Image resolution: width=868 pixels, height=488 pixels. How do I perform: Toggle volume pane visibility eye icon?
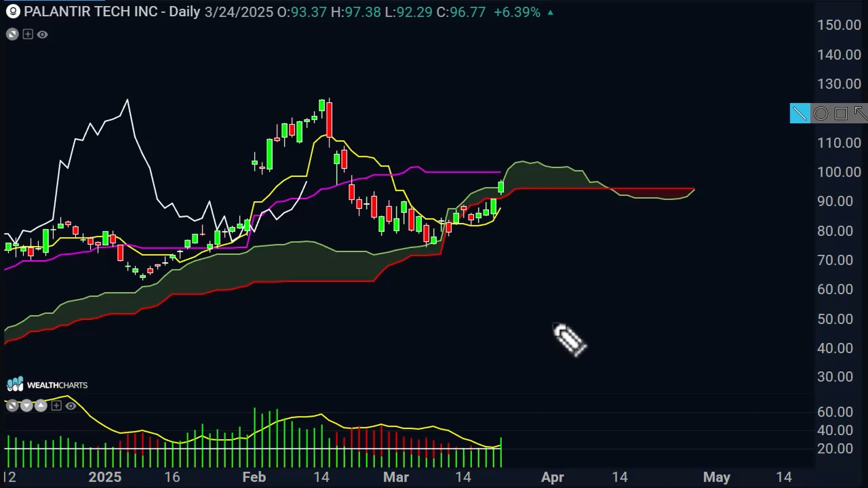pos(71,406)
